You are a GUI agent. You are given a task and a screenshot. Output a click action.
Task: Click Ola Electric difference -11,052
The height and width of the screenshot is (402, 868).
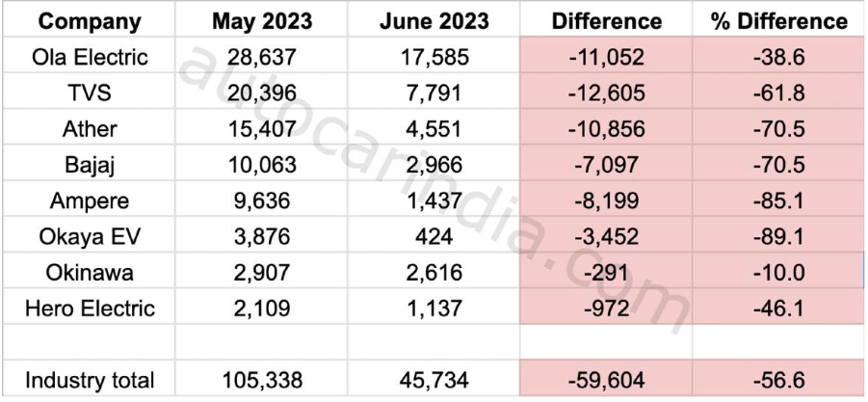click(x=606, y=57)
